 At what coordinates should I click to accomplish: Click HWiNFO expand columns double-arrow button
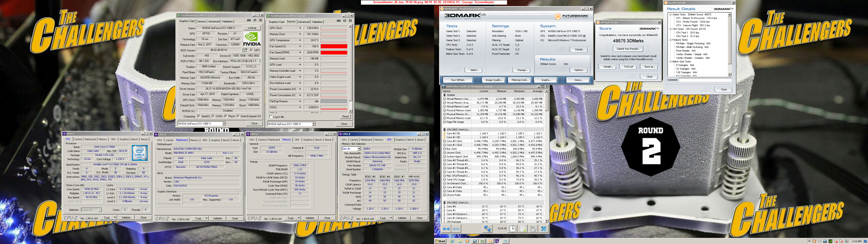point(446,229)
